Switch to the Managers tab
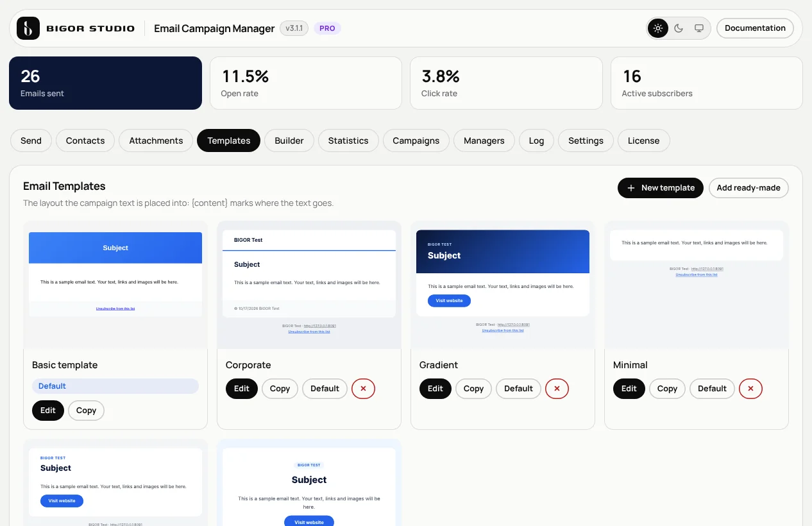The height and width of the screenshot is (526, 812). pyautogui.click(x=484, y=140)
